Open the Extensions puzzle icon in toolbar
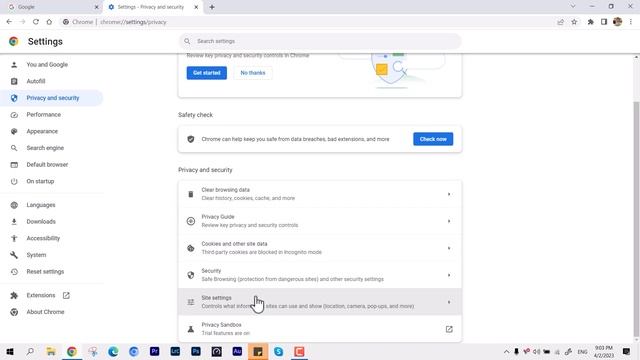The image size is (640, 360). (x=590, y=22)
